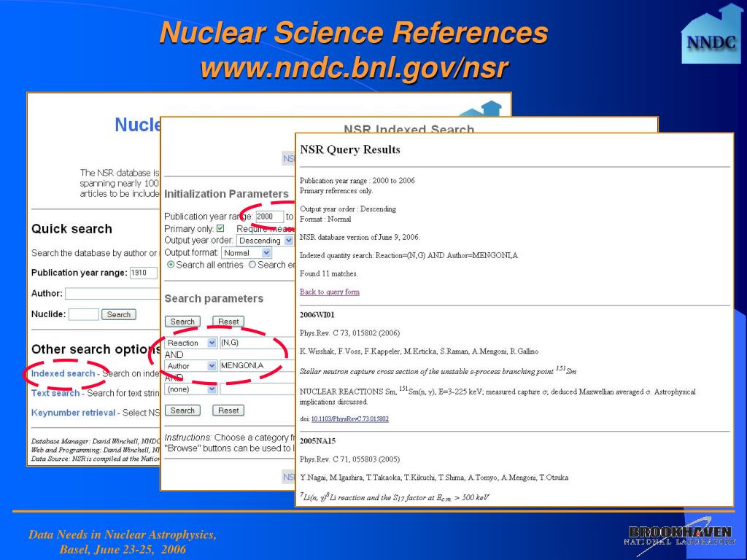Select the Search all entries radio button
Image resolution: width=747 pixels, height=560 pixels.
[x=171, y=265]
